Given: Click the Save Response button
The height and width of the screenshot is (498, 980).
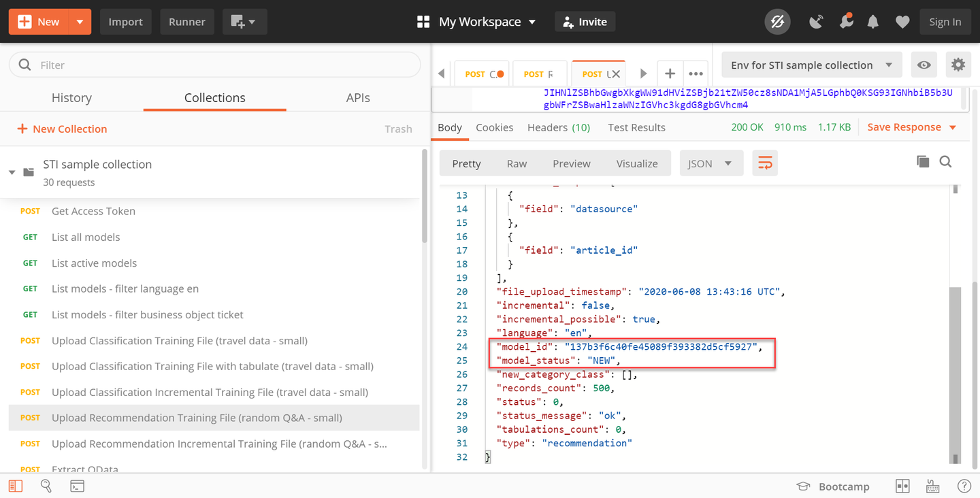Looking at the screenshot, I should click(x=904, y=127).
